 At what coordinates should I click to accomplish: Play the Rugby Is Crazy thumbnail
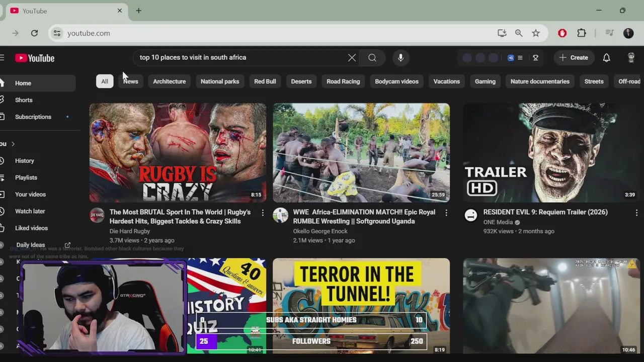[178, 153]
